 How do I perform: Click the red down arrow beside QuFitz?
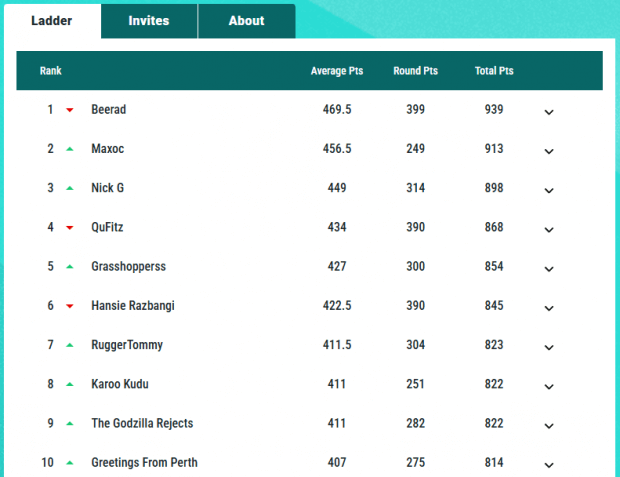[x=70, y=228]
